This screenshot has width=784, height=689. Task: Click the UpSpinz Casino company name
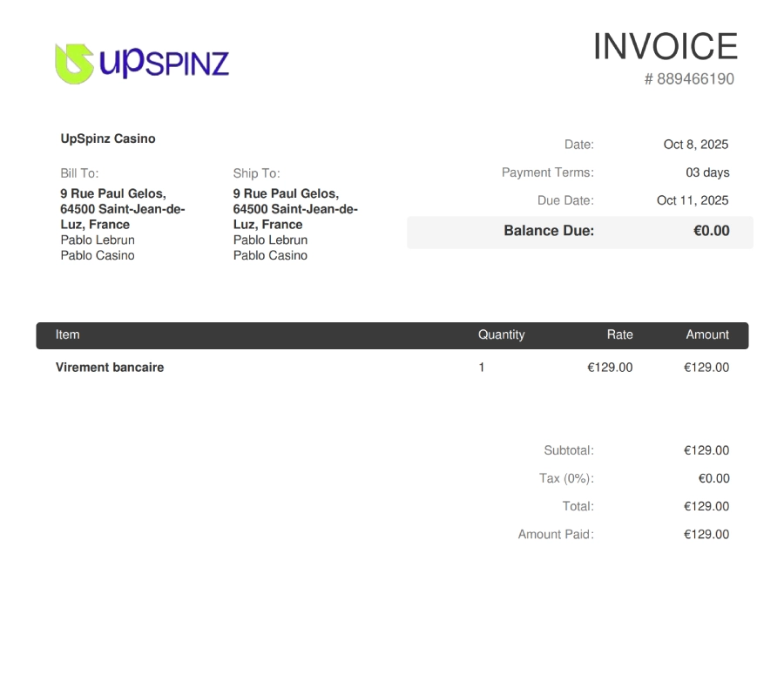pyautogui.click(x=108, y=138)
